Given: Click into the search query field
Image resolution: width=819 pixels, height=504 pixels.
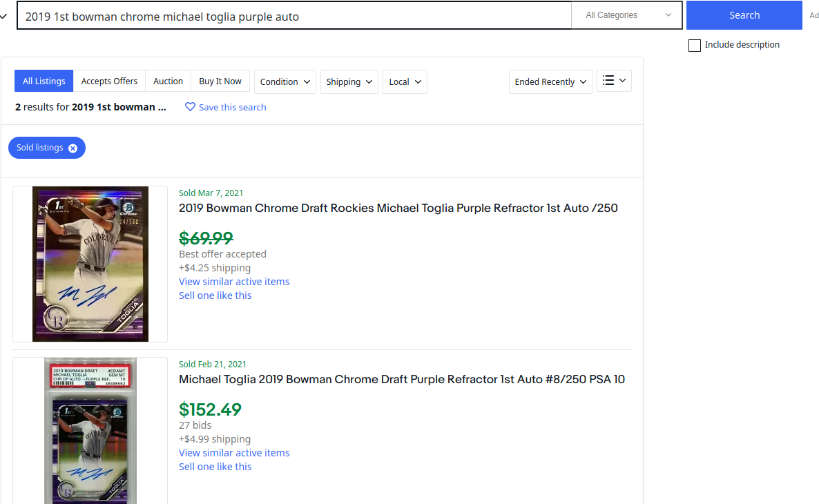Looking at the screenshot, I should click(293, 16).
